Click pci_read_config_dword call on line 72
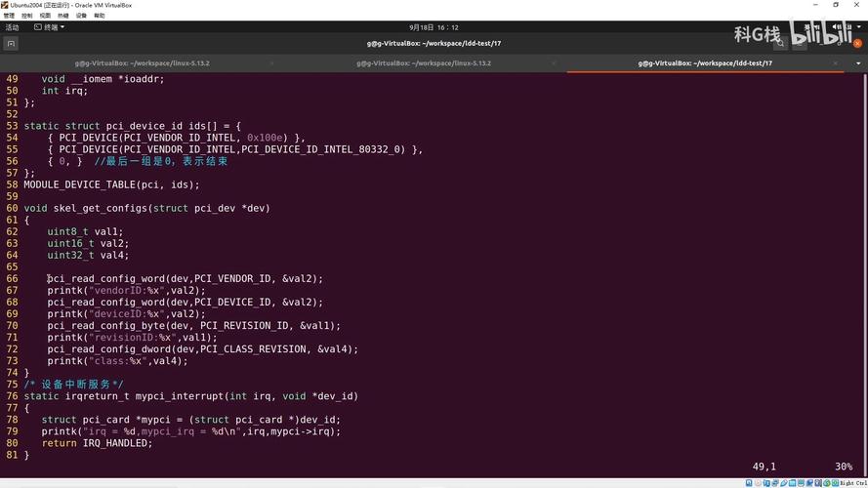This screenshot has height=488, width=868. pos(203,349)
